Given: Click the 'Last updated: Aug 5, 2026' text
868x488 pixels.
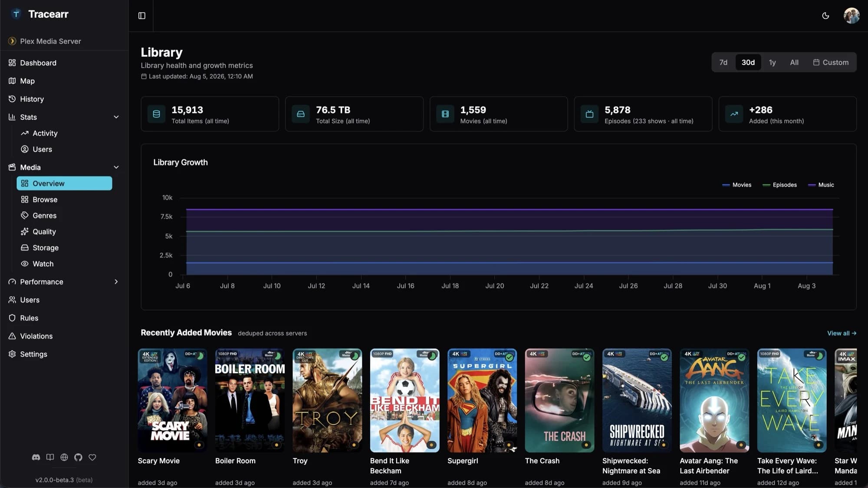Looking at the screenshot, I should coord(201,76).
